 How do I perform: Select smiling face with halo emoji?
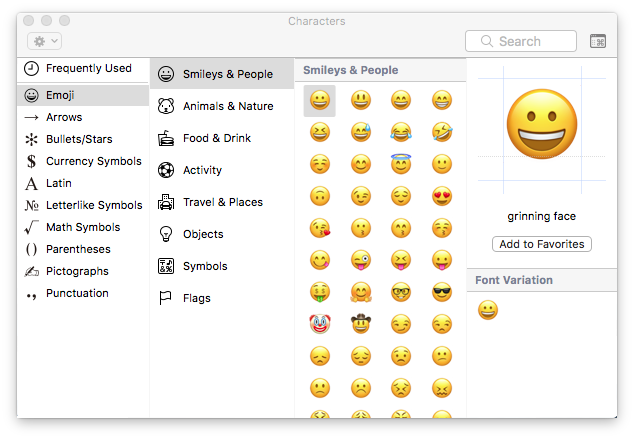tap(401, 164)
